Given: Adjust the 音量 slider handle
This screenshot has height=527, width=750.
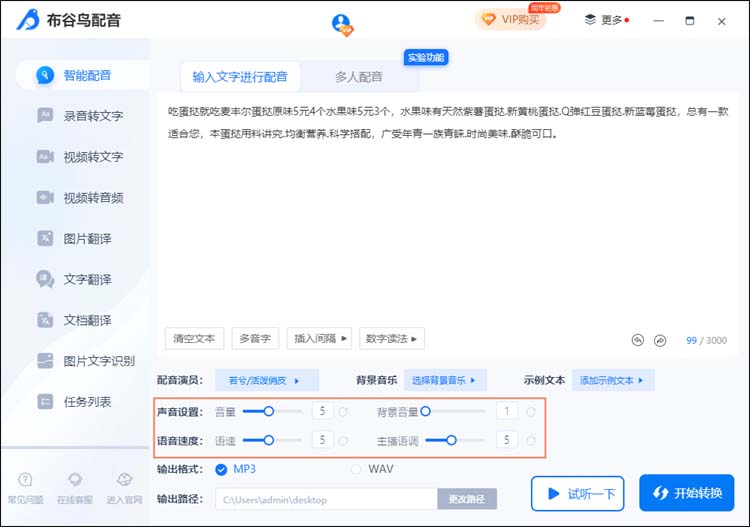Looking at the screenshot, I should click(269, 411).
